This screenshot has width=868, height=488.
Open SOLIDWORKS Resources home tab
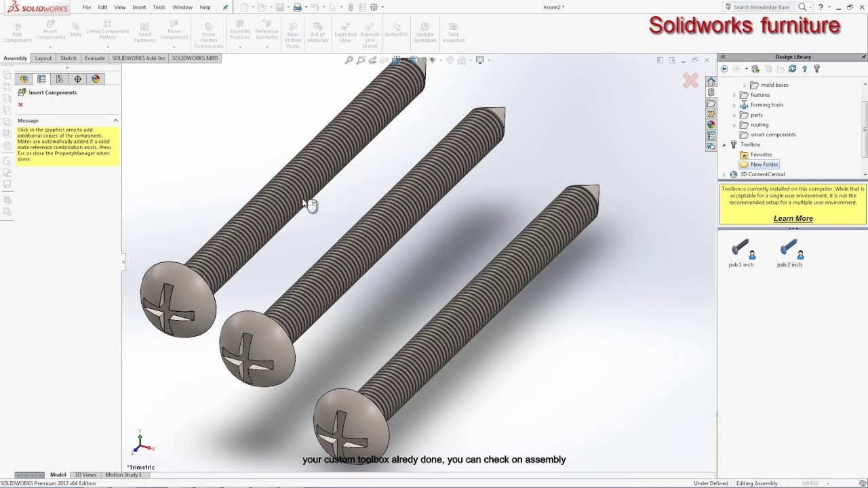pyautogui.click(x=711, y=81)
